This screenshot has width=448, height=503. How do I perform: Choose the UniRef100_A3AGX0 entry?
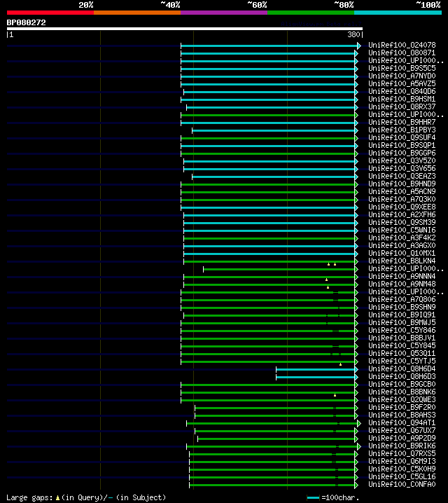(402, 245)
